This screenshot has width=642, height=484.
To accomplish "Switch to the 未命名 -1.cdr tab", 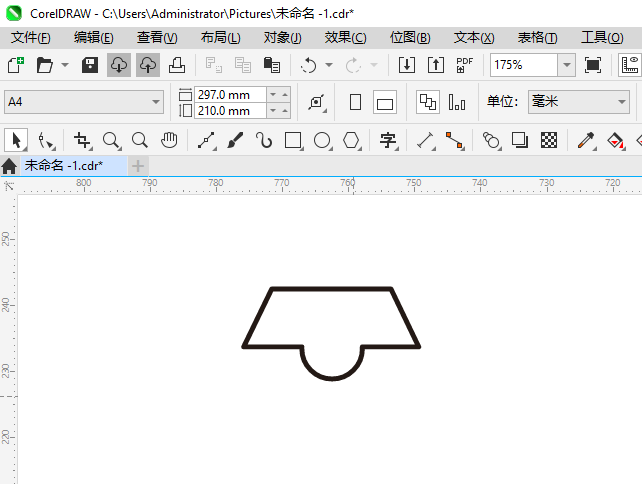I will pyautogui.click(x=74, y=165).
